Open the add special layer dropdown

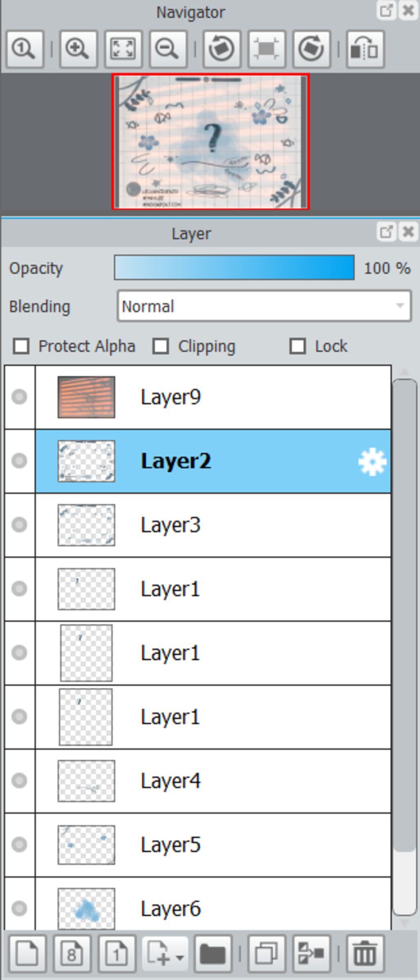165,954
